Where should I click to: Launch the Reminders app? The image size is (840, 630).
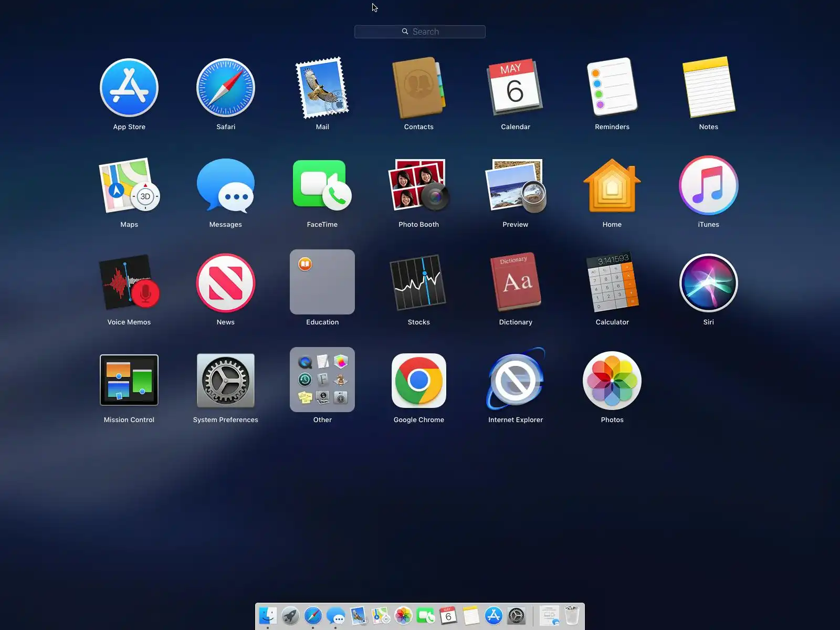tap(612, 88)
